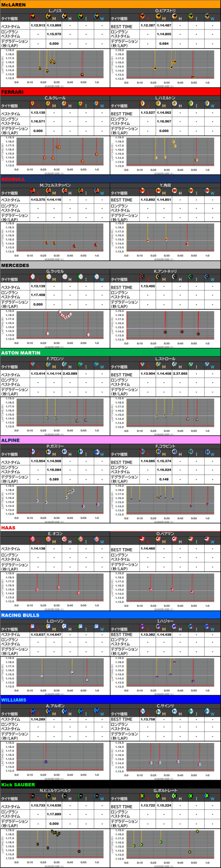The height and width of the screenshot is (868, 221).
Task: Click the MERCEDES team header
Action: 110,265
